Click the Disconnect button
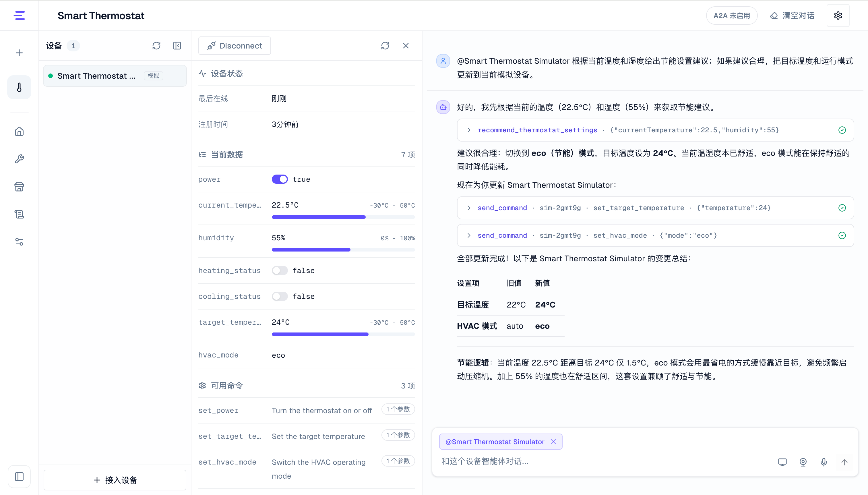The height and width of the screenshot is (495, 868). (x=235, y=46)
